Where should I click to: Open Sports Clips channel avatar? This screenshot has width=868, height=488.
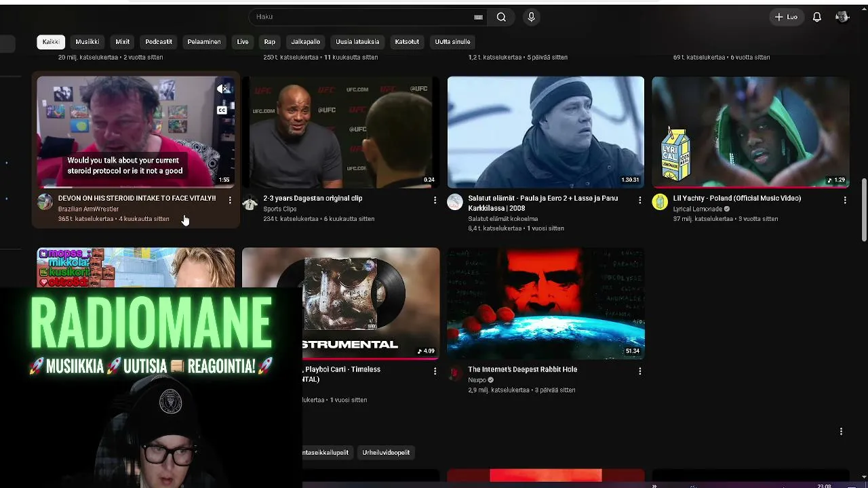[x=250, y=202]
